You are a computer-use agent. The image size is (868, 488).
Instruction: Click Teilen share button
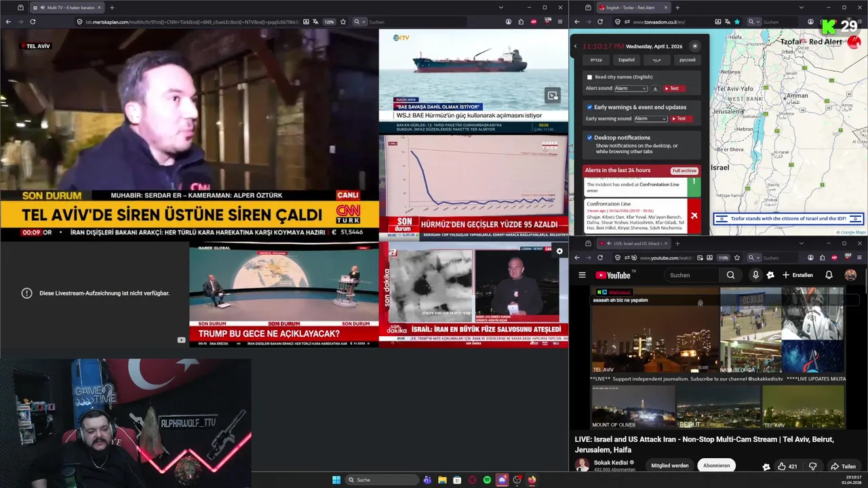point(843,466)
